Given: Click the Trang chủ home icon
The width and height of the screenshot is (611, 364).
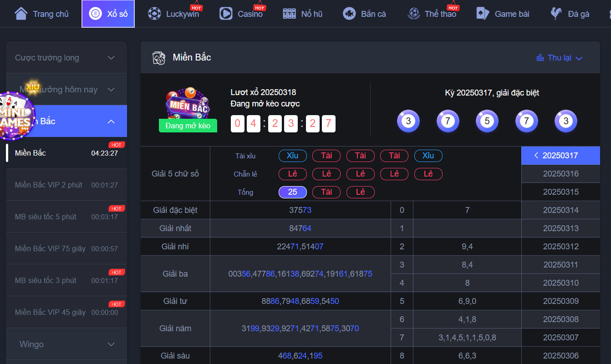Looking at the screenshot, I should [x=21, y=14].
